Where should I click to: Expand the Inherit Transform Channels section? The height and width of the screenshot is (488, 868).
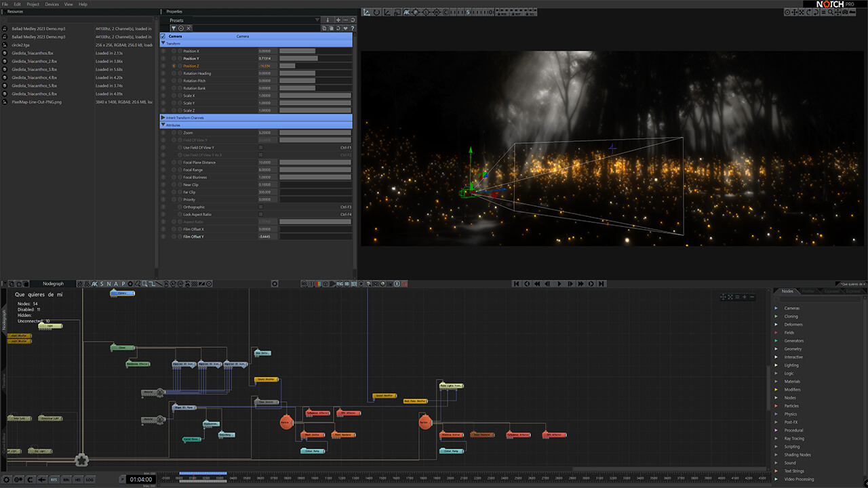(163, 118)
